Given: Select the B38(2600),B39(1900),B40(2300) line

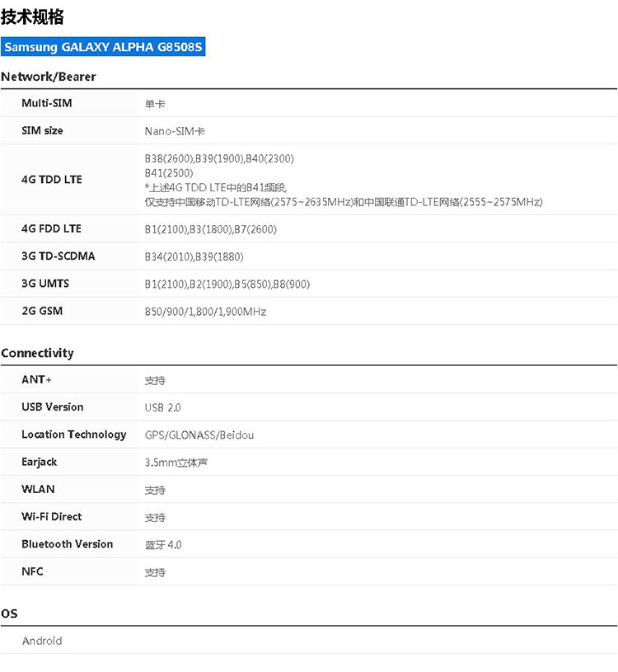Looking at the screenshot, I should [219, 158].
